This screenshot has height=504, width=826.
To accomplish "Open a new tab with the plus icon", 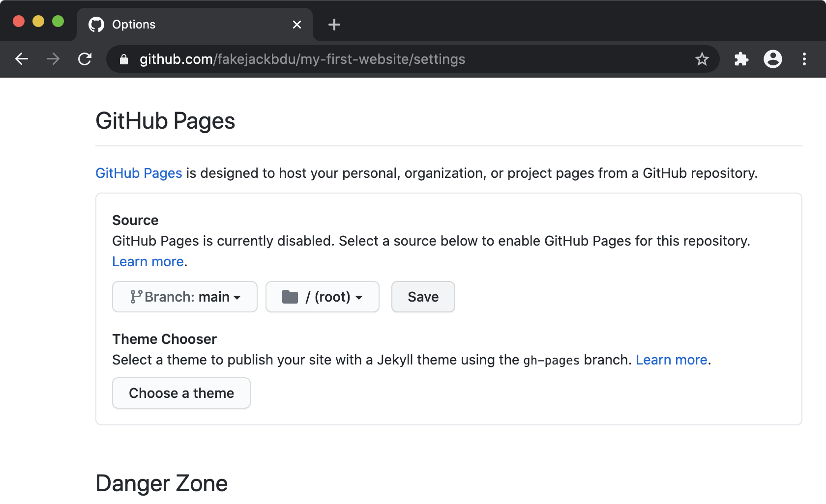I will point(334,25).
